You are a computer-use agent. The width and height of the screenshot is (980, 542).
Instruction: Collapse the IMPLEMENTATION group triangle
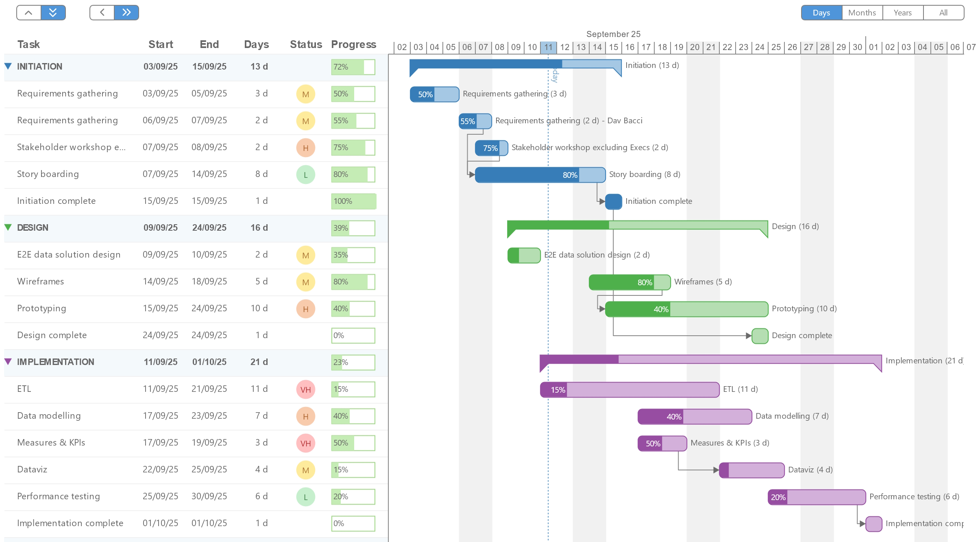click(x=8, y=361)
